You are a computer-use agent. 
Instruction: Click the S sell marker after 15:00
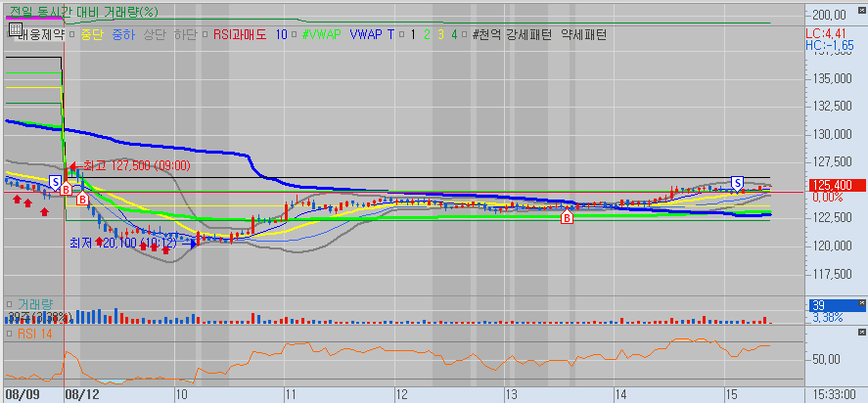coord(737,182)
